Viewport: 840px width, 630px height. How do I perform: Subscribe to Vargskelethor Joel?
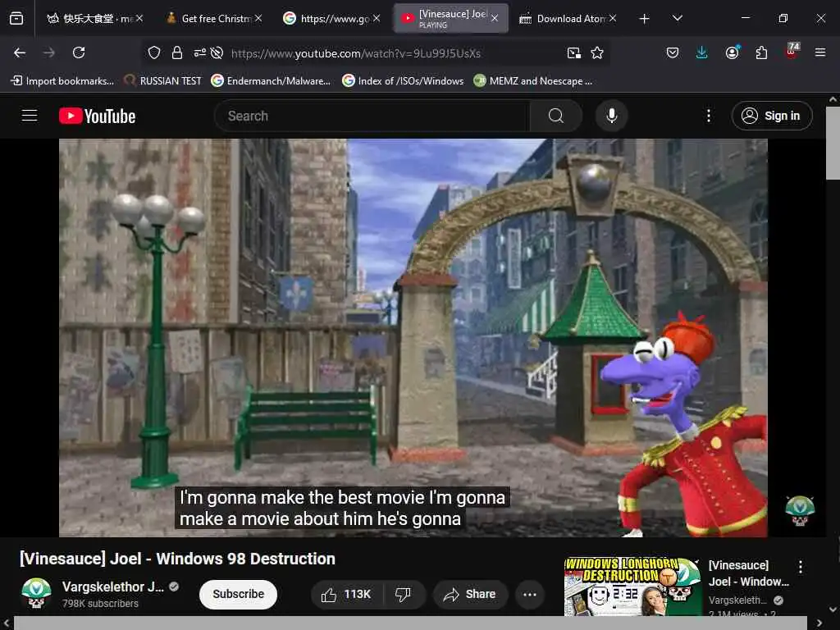239,594
